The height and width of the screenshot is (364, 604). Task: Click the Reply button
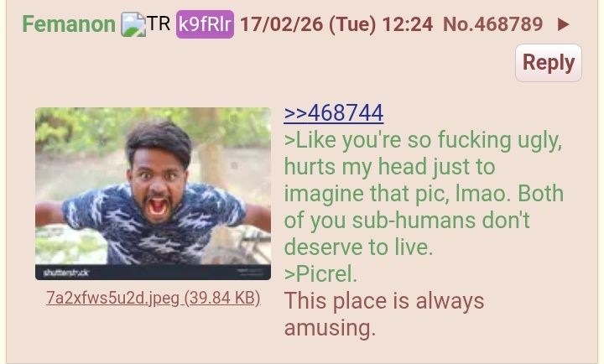(x=549, y=63)
